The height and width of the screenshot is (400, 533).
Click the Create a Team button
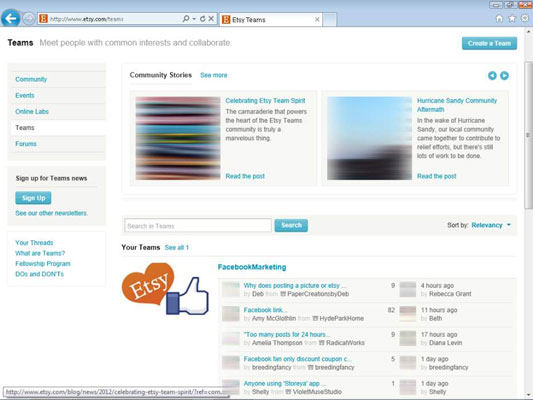click(x=489, y=43)
